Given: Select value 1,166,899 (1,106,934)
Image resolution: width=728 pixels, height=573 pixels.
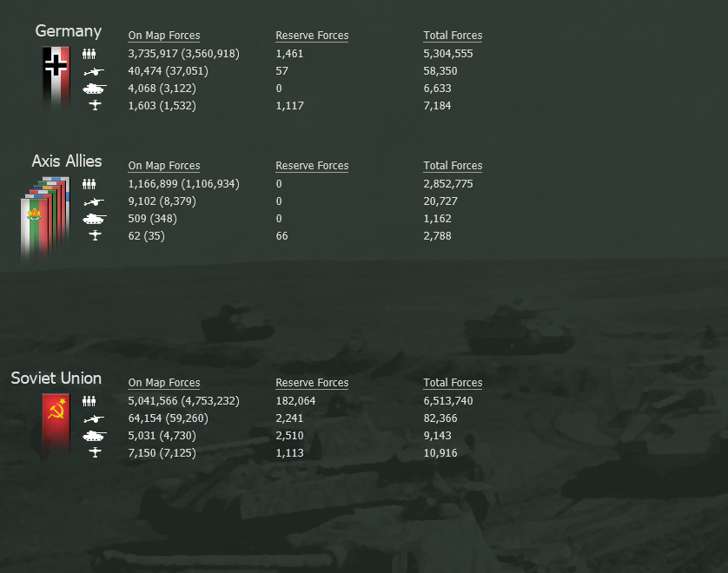Looking at the screenshot, I should (184, 184).
